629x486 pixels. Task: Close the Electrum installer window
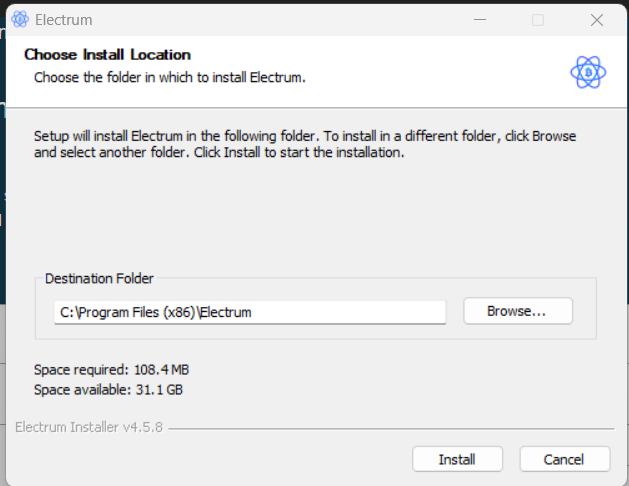(597, 19)
